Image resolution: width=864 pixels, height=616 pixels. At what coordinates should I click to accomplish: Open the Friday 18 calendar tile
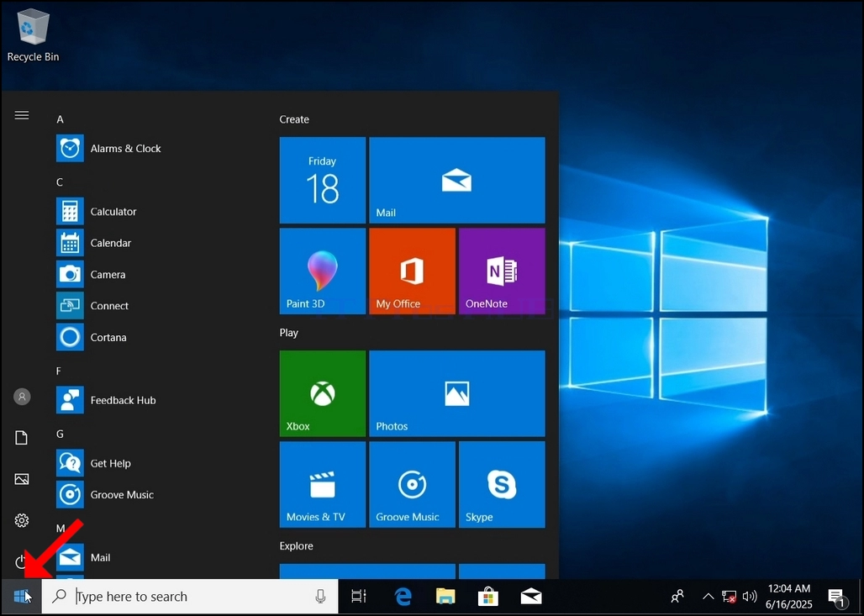323,180
